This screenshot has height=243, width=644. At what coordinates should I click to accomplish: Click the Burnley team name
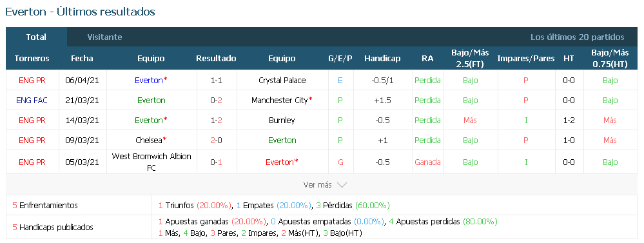tap(282, 121)
